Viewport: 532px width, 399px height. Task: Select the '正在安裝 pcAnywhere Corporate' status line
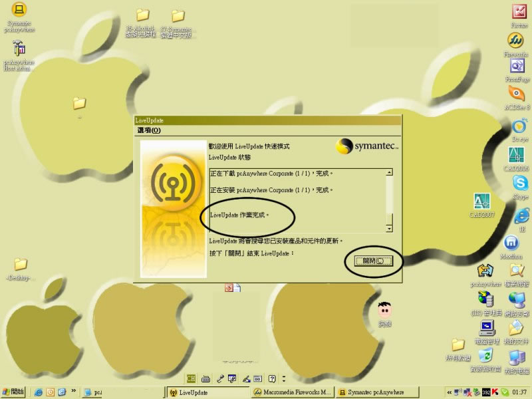coord(271,190)
